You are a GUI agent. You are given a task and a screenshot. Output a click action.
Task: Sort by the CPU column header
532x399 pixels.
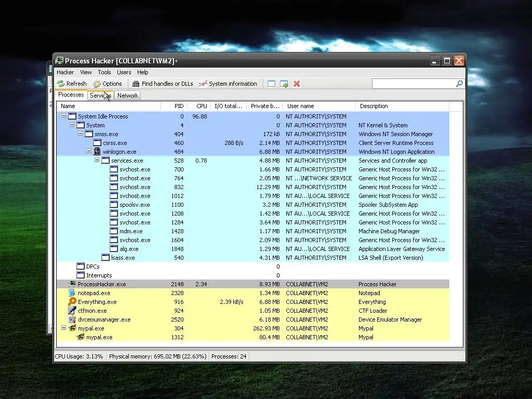(198, 106)
